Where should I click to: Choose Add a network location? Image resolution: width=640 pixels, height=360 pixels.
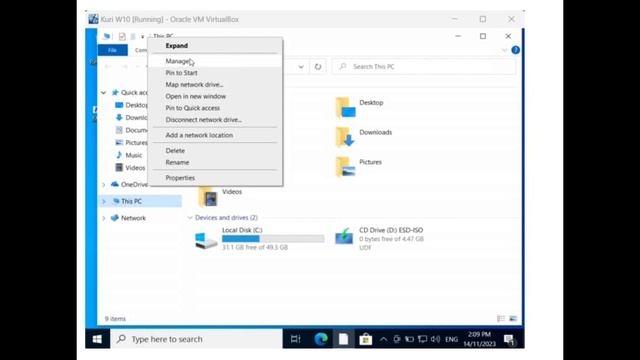tap(199, 135)
